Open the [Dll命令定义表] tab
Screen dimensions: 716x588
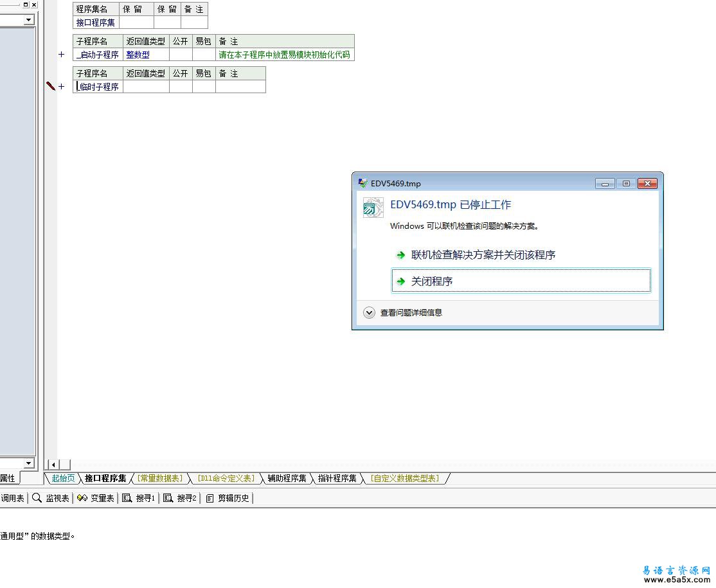tap(226, 478)
